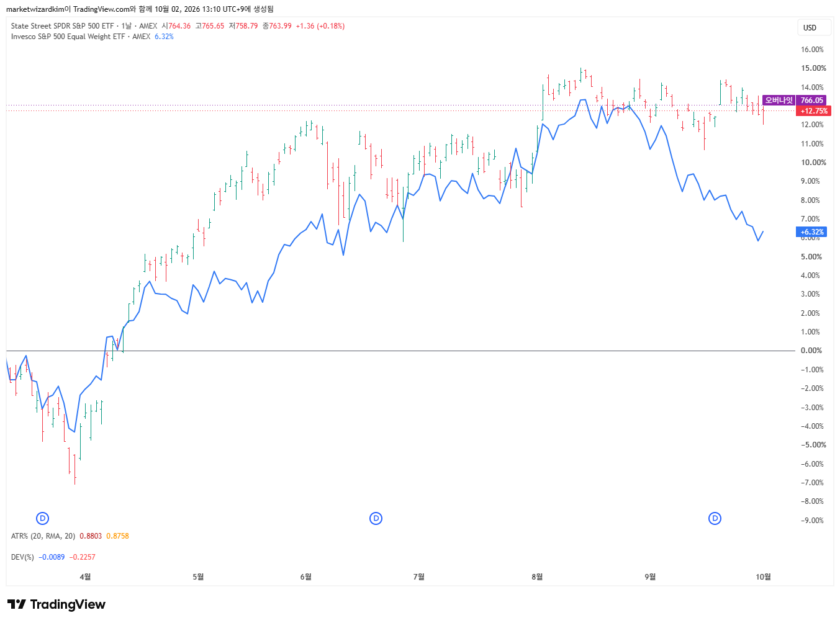Click the DEV(%) indicator label
The width and height of the screenshot is (840, 623).
click(22, 557)
